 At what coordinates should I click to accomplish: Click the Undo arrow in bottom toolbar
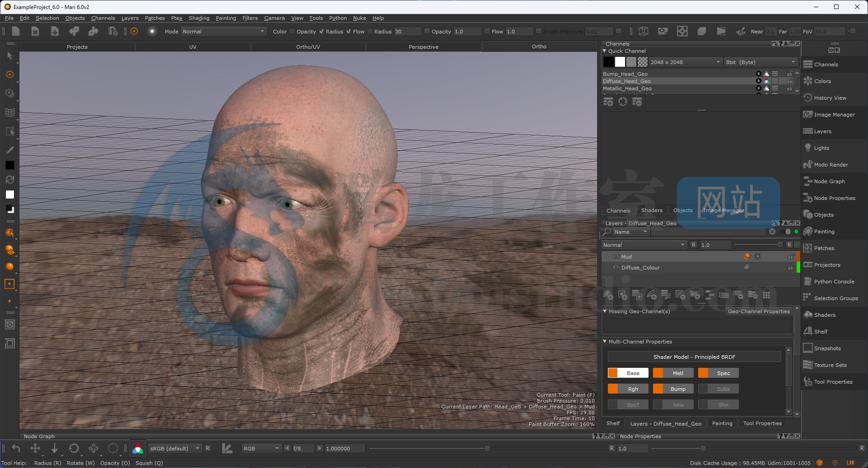tap(16, 448)
